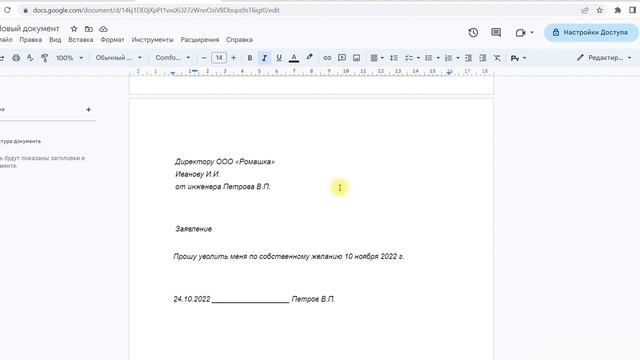
Task: Click the increase indent icon
Action: pos(482,58)
